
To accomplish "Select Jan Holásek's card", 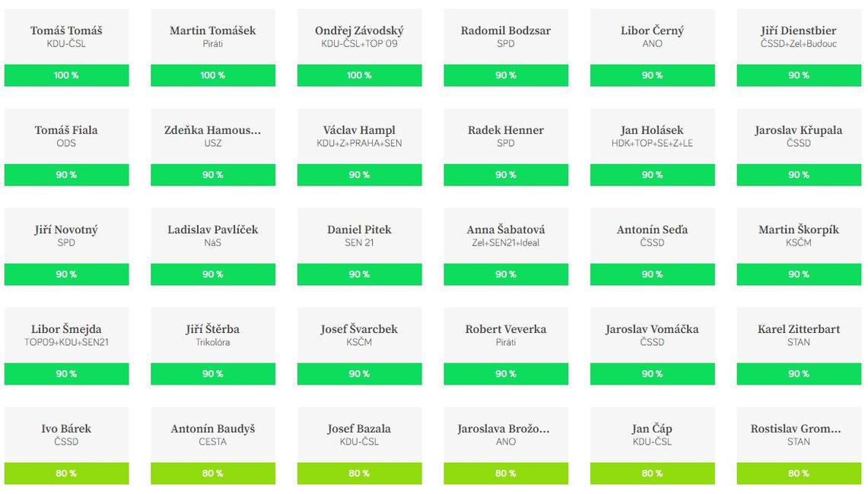I will coord(652,136).
